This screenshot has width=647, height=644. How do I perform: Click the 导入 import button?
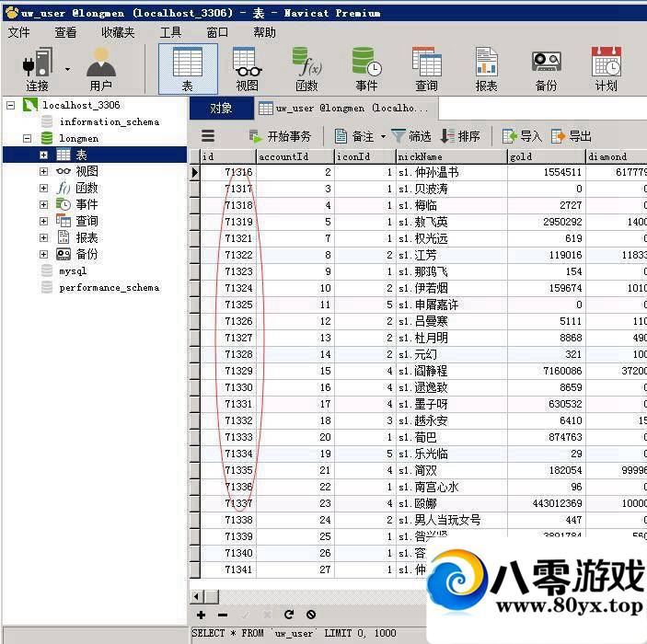522,136
